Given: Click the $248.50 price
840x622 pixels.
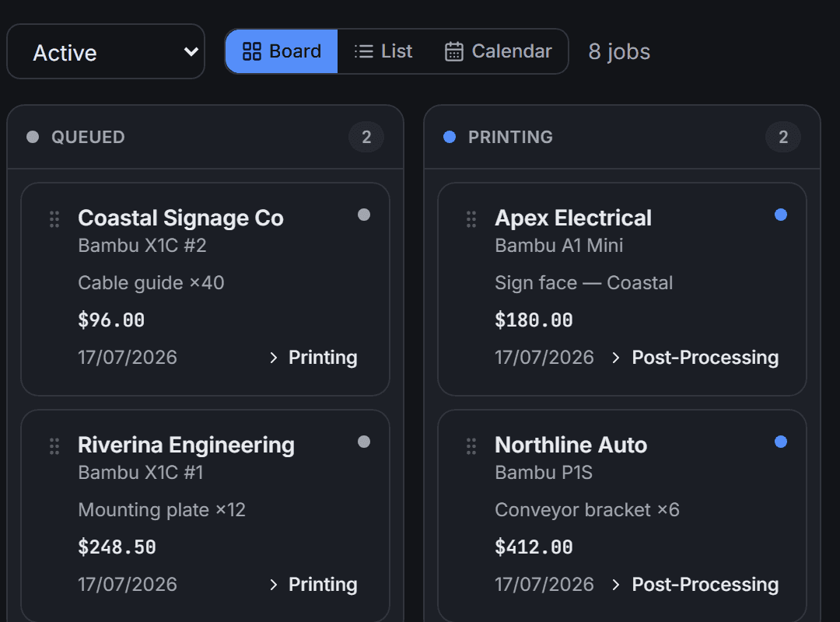Looking at the screenshot, I should 117,547.
